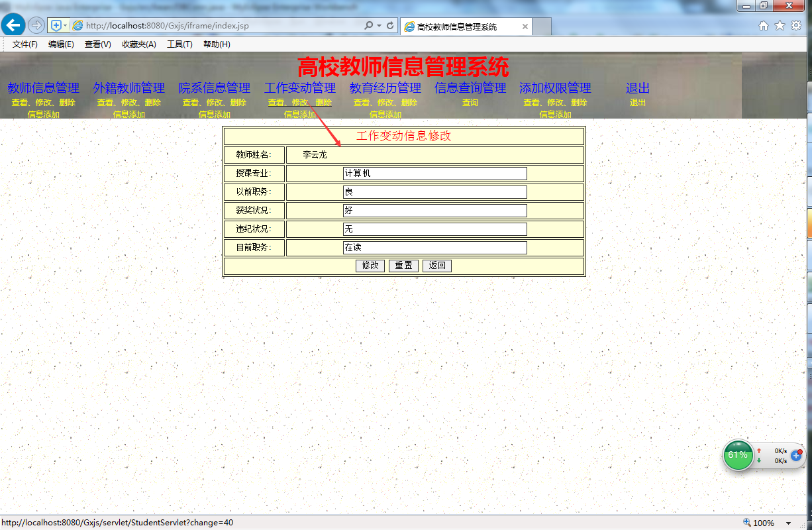Open 查看、修改、删除 under 院系信息管理

point(215,103)
